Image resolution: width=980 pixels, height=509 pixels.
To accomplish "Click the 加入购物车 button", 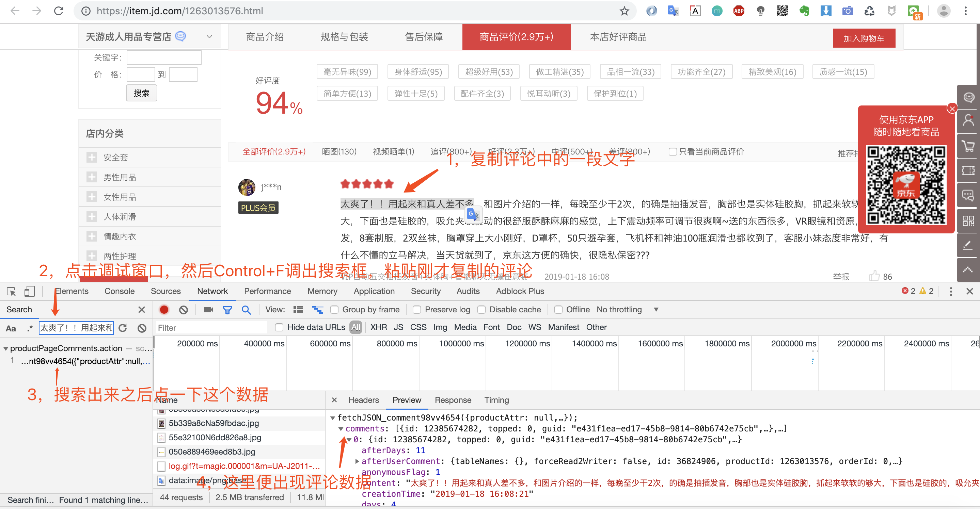I will pos(864,38).
